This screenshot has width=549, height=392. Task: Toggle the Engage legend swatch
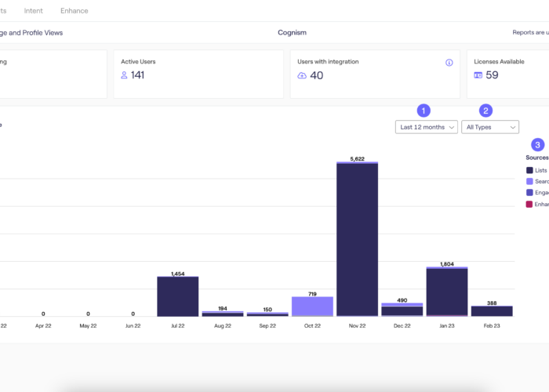click(529, 193)
